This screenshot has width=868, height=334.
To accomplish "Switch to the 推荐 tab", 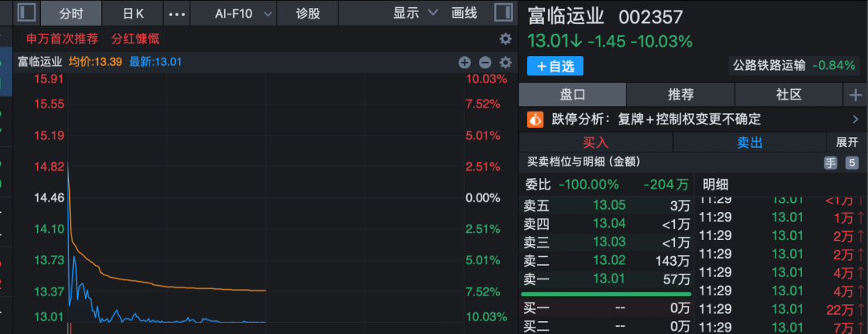I will pyautogui.click(x=681, y=95).
